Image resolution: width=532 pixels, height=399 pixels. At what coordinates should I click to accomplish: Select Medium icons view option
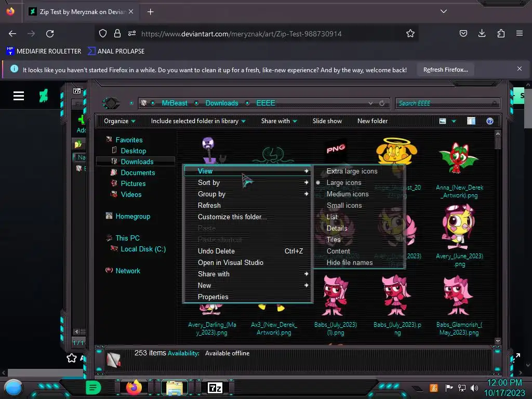pos(360,194)
